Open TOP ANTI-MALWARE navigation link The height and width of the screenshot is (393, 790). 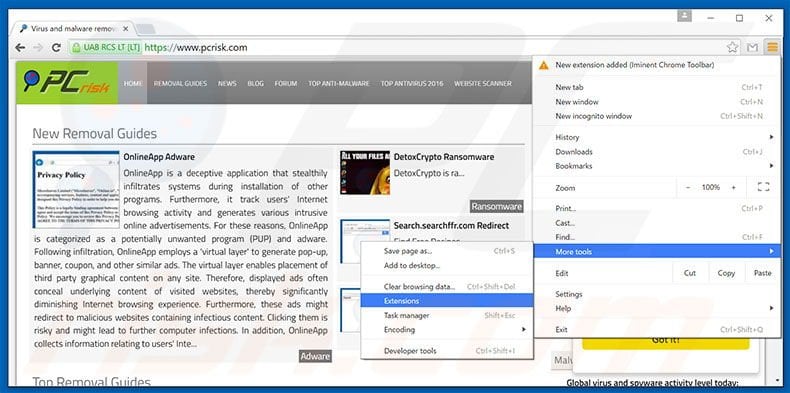point(339,84)
